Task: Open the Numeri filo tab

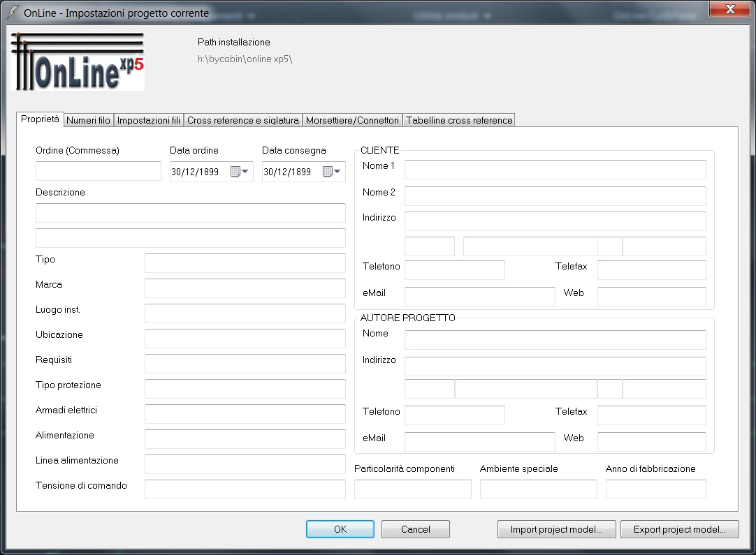Action: tap(88, 121)
